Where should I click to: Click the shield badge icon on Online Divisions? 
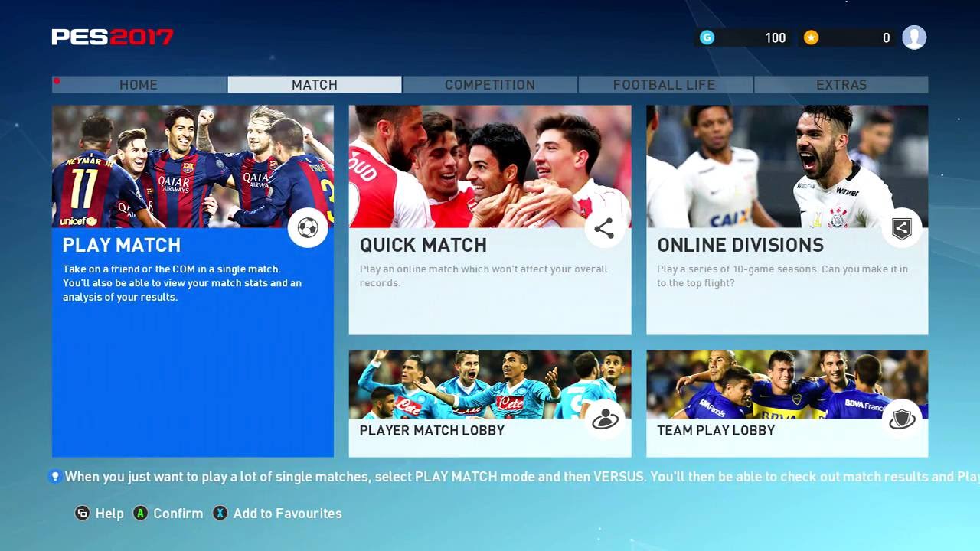tap(902, 228)
